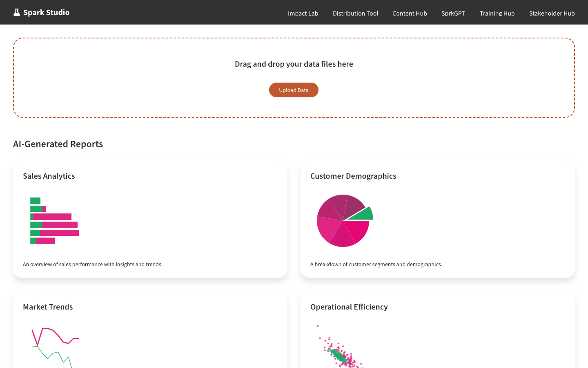Navigate to Training Hub
This screenshot has width=588, height=368.
pyautogui.click(x=497, y=13)
